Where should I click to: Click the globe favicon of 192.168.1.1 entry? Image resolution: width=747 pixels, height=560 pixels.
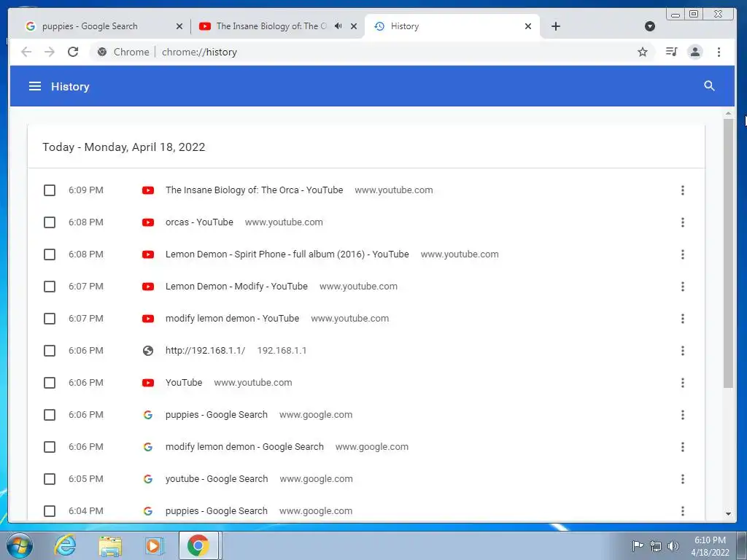tap(148, 351)
